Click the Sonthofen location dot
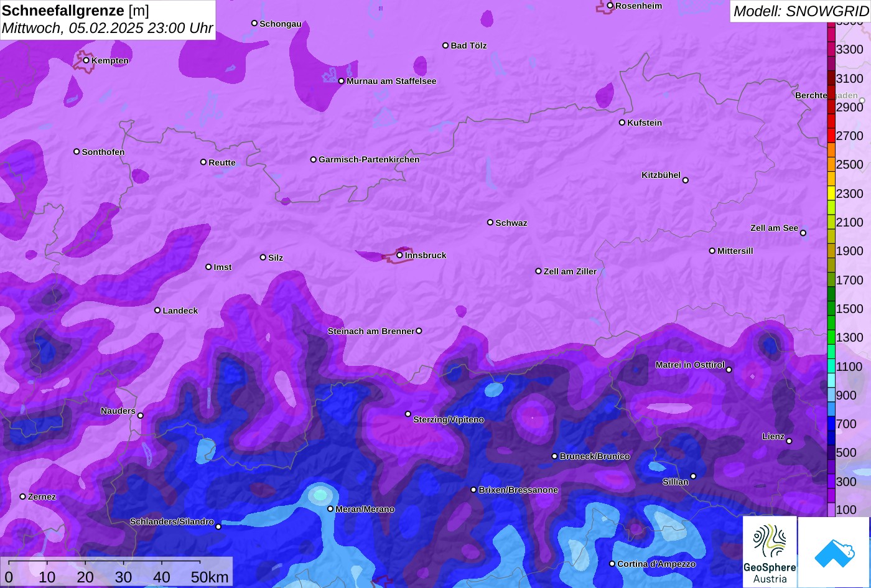871x588 pixels. click(77, 152)
